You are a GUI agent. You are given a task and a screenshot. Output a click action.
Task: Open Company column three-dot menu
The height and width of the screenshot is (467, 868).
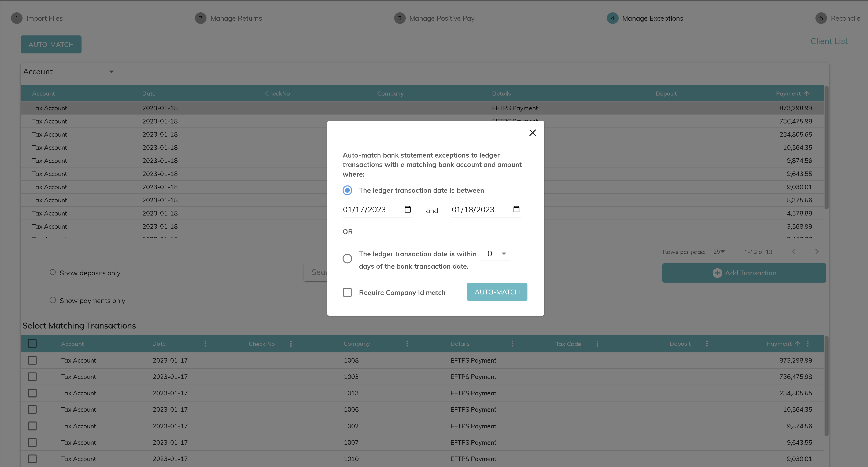tap(407, 344)
